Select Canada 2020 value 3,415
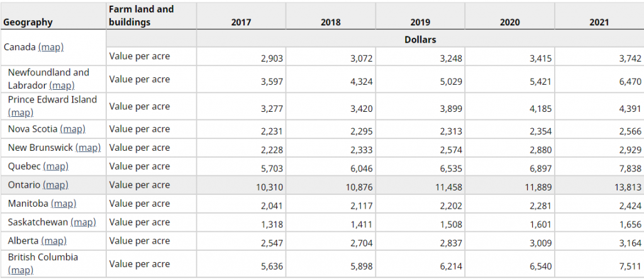Screen dimensions: 644x279 [540, 58]
